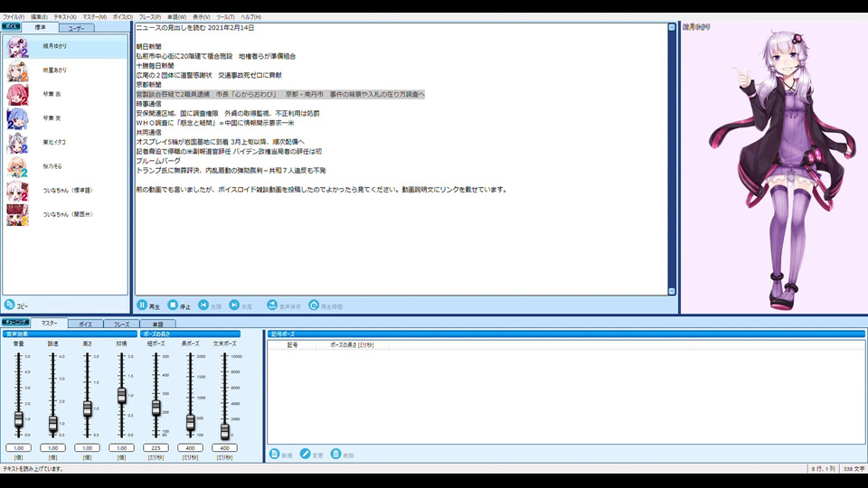Viewport: 868px width, 488px height.
Task: Click the jump-to-end (末尾) icon
Action: coord(234,305)
